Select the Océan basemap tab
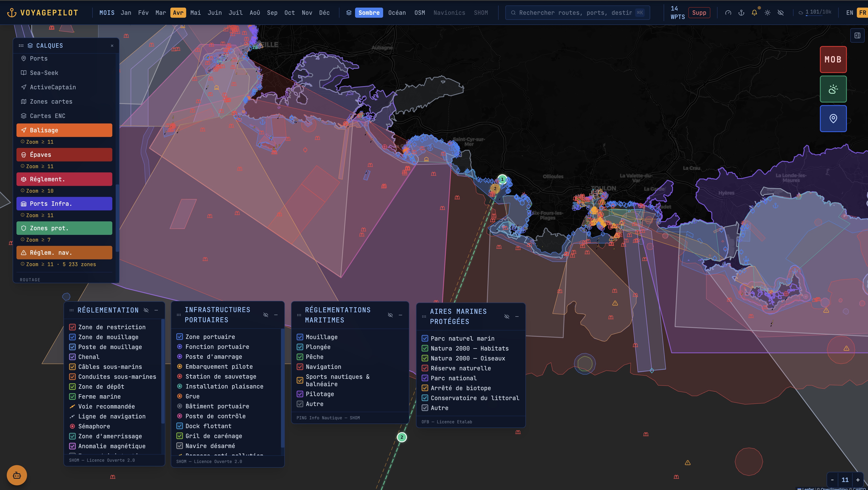 tap(397, 13)
